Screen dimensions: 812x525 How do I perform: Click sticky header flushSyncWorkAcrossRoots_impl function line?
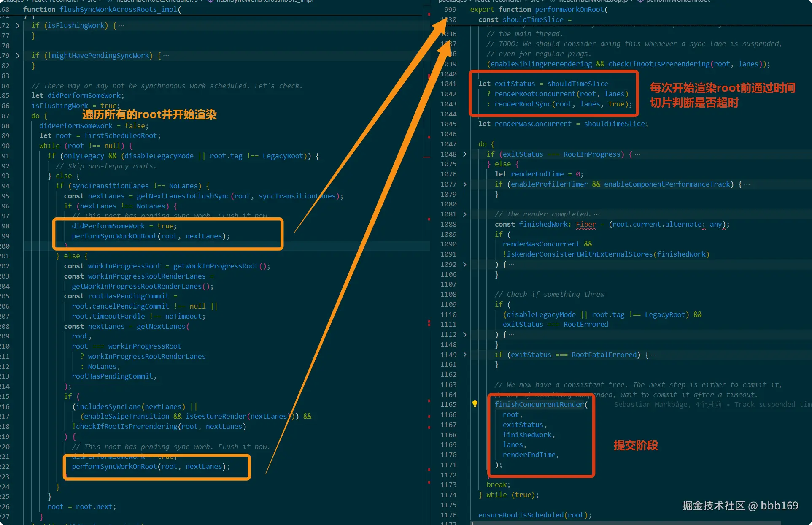pyautogui.click(x=101, y=9)
